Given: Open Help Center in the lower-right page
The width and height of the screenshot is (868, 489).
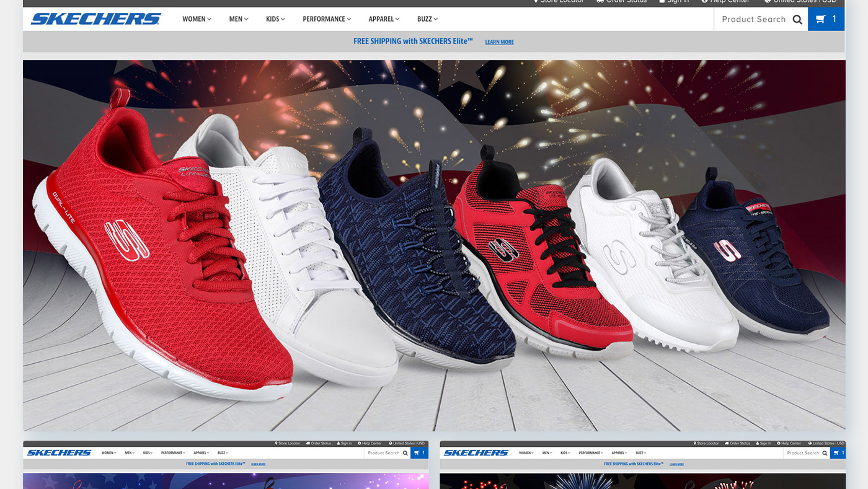Looking at the screenshot, I should point(789,443).
